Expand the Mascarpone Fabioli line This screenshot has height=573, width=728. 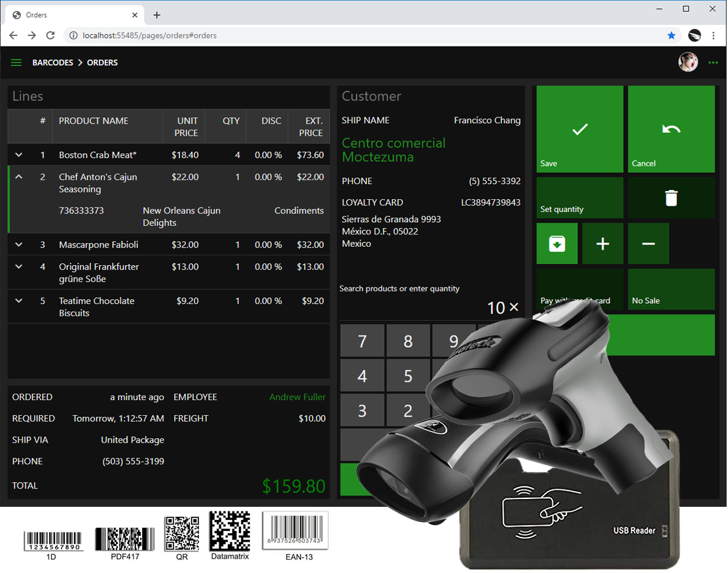pyautogui.click(x=19, y=245)
